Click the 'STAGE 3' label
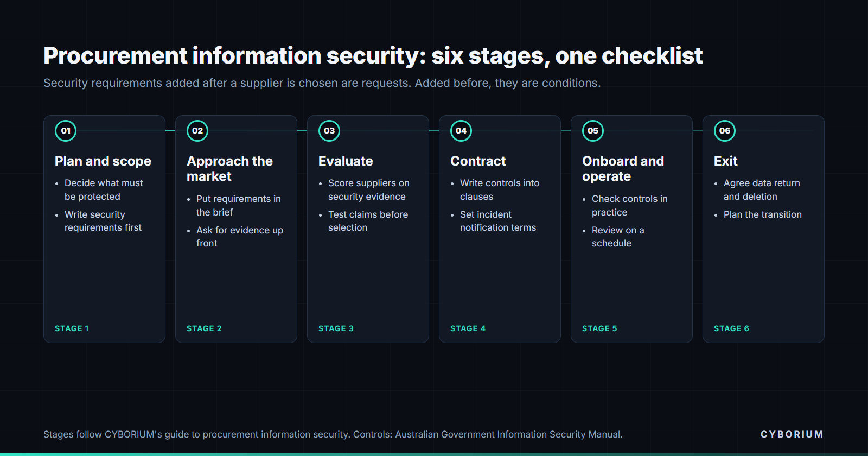Screen dimensions: 868x456 336,328
